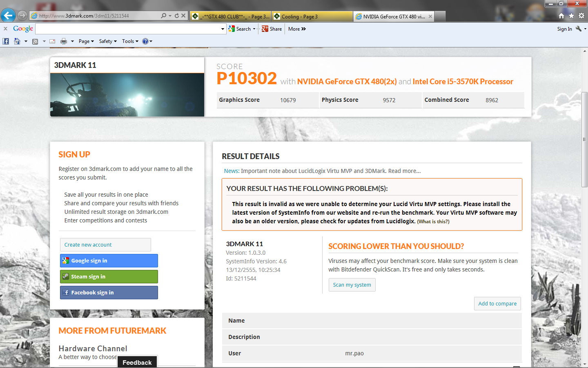Open the Safety menu
Screen dimensions: 588x368
click(108, 41)
